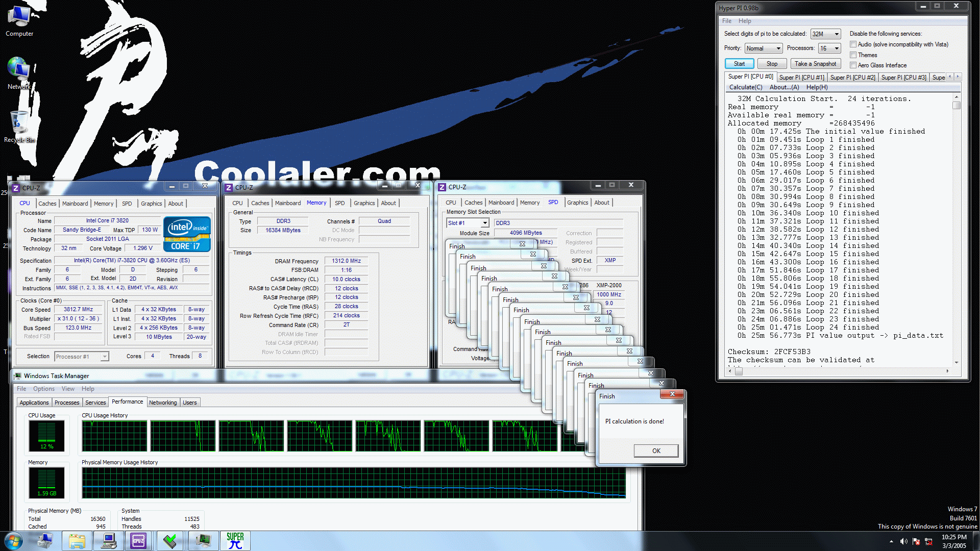Click the Start button in Hyper PI
The image size is (980, 551).
pyautogui.click(x=739, y=63)
